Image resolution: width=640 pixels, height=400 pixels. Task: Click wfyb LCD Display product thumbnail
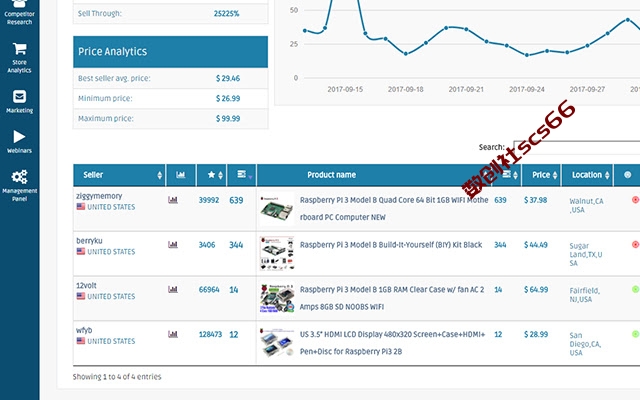tap(277, 343)
